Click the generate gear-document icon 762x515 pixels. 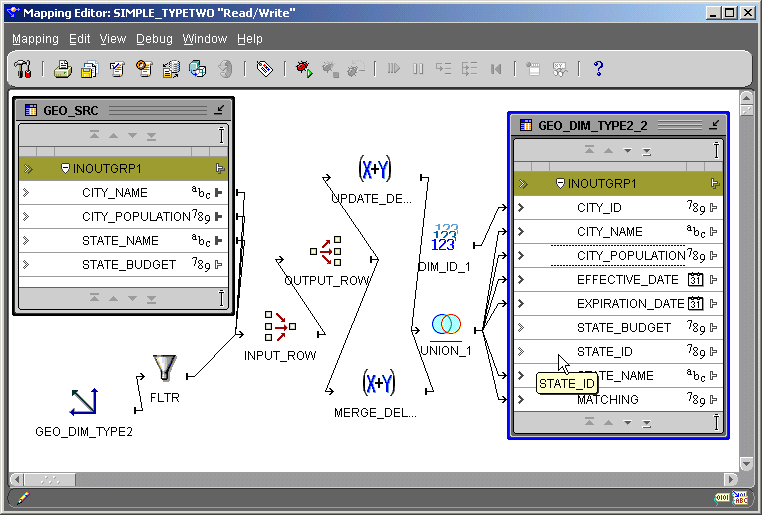(144, 69)
